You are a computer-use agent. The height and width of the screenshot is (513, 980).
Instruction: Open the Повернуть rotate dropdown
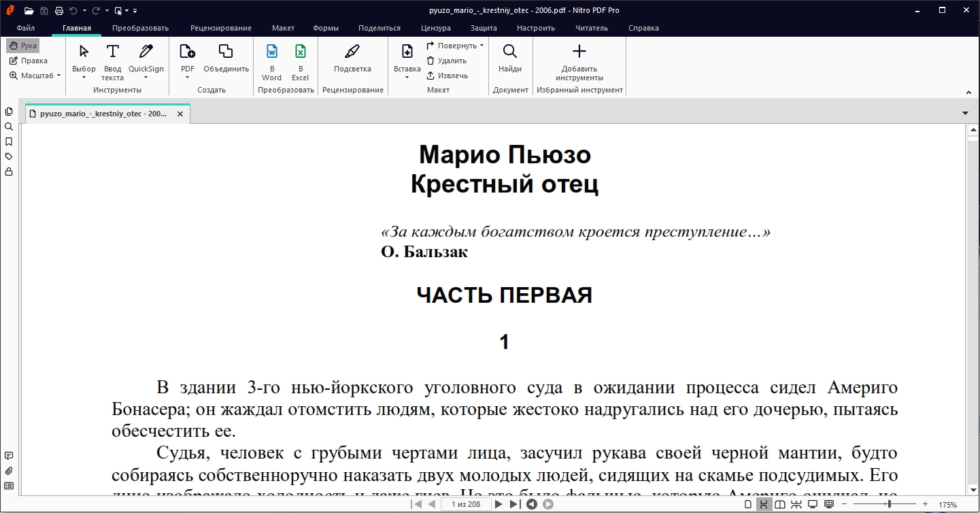[455, 46]
